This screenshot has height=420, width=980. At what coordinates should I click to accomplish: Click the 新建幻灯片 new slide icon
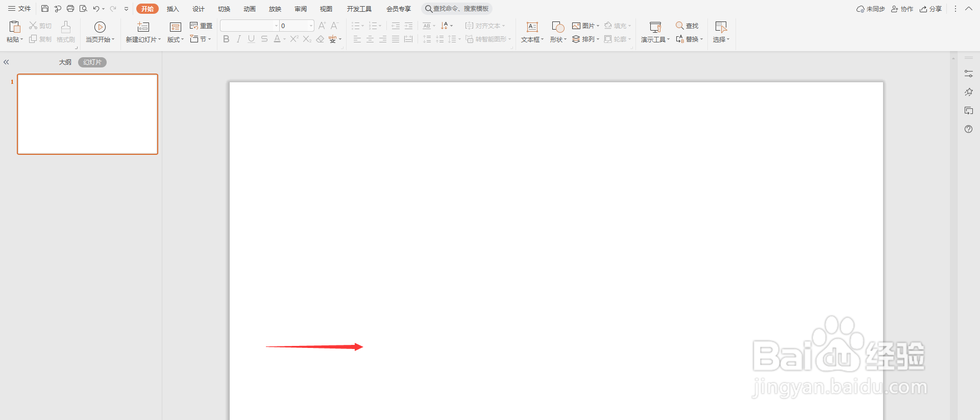pos(143,27)
